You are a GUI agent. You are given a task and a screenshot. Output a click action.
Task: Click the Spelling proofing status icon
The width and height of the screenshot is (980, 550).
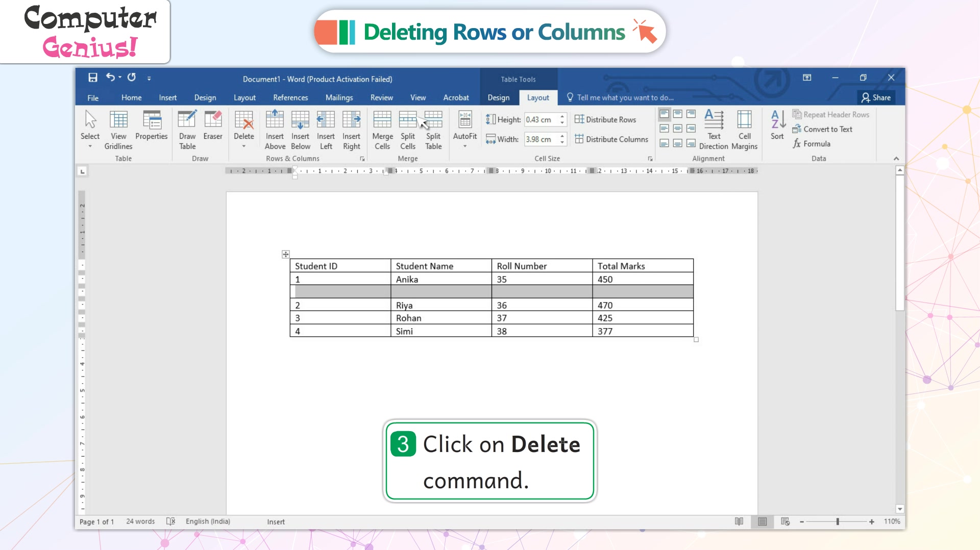coord(170,521)
